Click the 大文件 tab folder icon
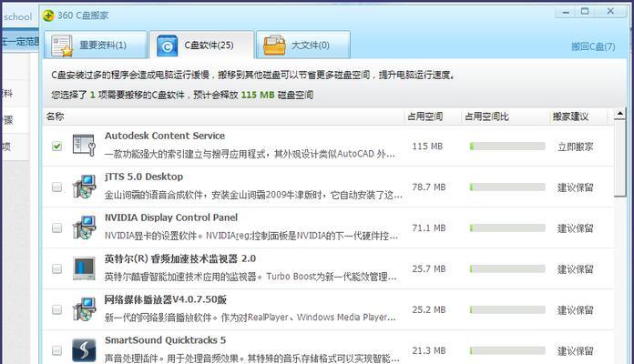The image size is (634, 364). (x=274, y=45)
